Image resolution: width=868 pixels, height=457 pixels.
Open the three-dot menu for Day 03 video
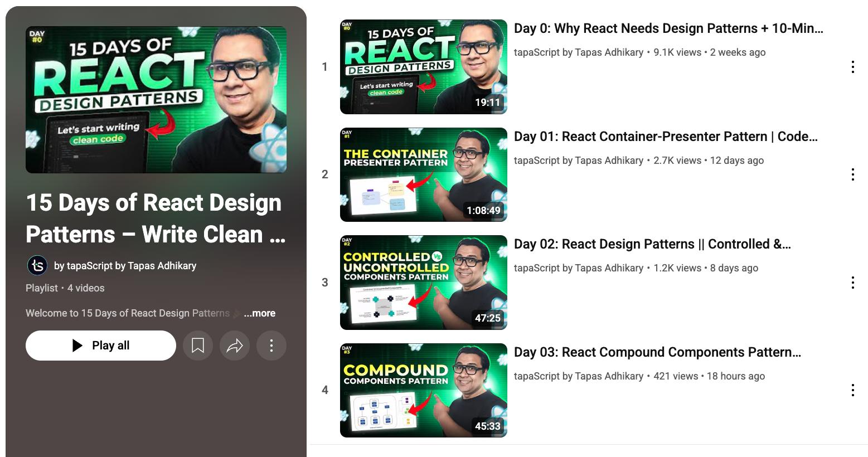coord(853,390)
